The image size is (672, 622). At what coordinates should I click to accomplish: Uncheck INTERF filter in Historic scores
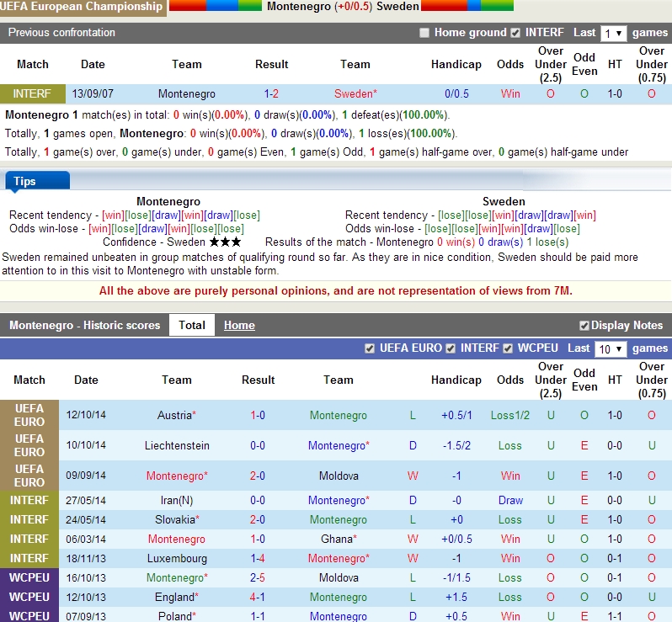451,348
